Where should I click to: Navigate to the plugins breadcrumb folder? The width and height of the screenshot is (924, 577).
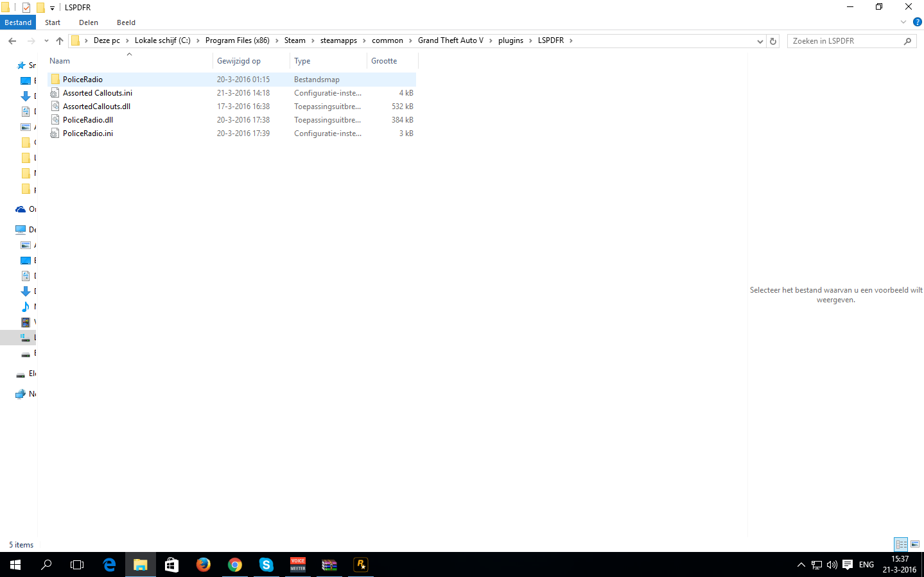(x=510, y=40)
